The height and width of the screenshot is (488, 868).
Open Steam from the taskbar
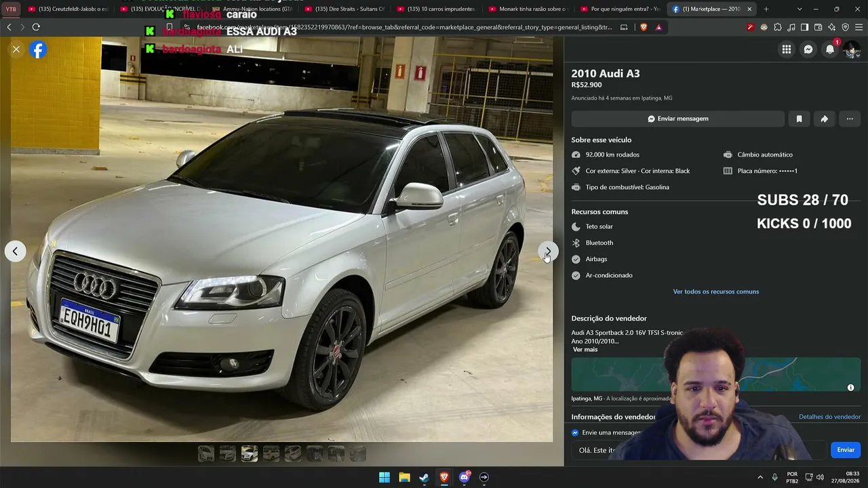tap(424, 477)
